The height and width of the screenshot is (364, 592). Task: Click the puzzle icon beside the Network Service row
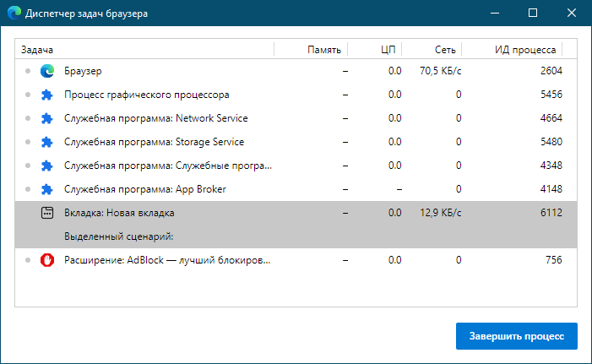(47, 118)
